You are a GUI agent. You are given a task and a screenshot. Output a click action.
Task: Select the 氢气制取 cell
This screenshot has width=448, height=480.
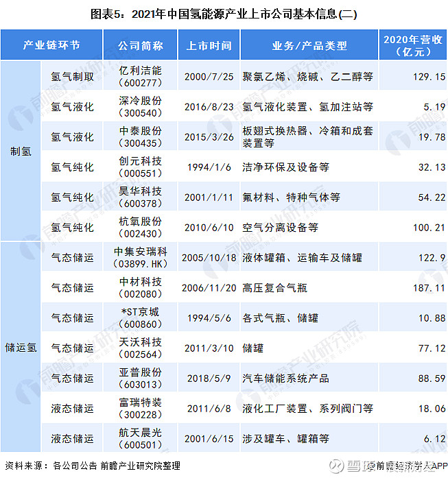[x=72, y=76]
